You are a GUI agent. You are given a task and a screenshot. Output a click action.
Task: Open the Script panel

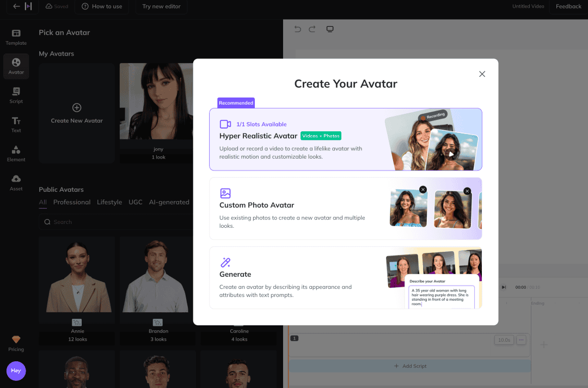16,95
